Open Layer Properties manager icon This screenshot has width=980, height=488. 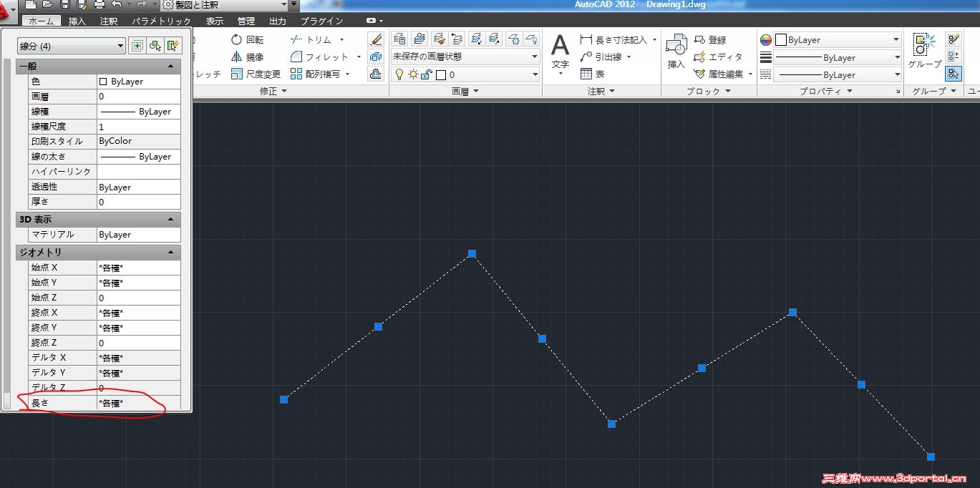401,39
